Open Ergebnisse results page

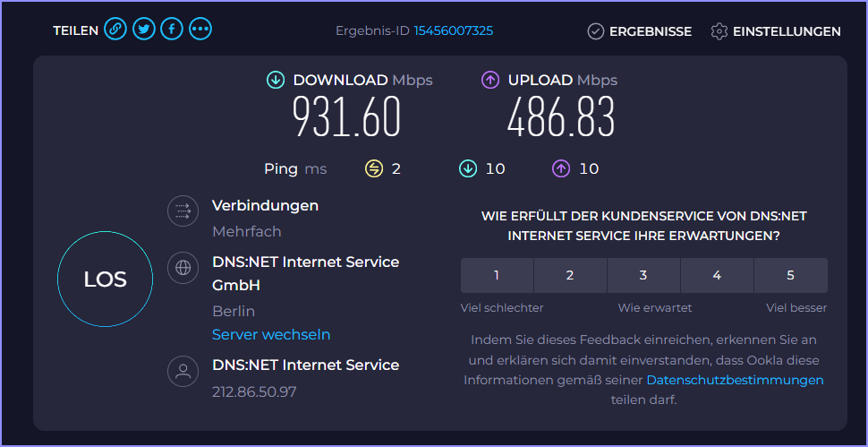pos(640,31)
